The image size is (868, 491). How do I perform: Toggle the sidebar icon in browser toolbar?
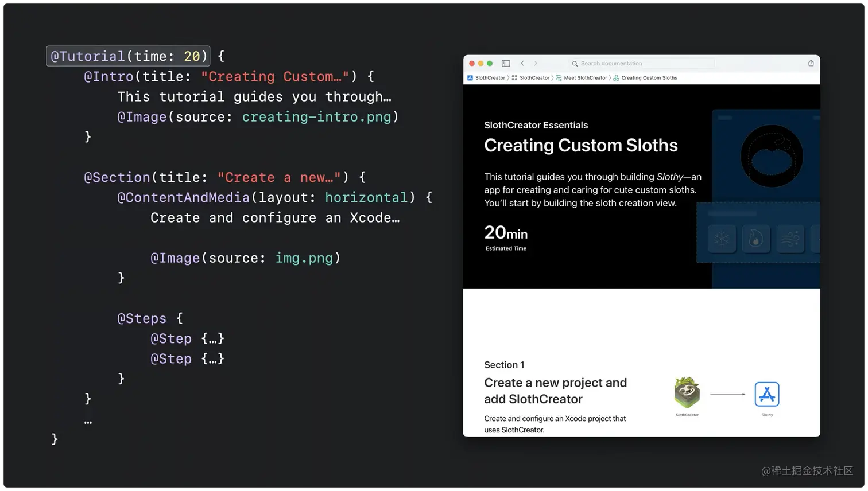pyautogui.click(x=506, y=64)
